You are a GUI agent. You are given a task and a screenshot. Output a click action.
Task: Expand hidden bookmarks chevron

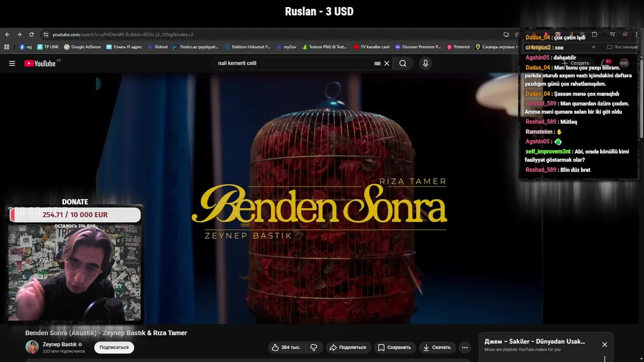594,47
